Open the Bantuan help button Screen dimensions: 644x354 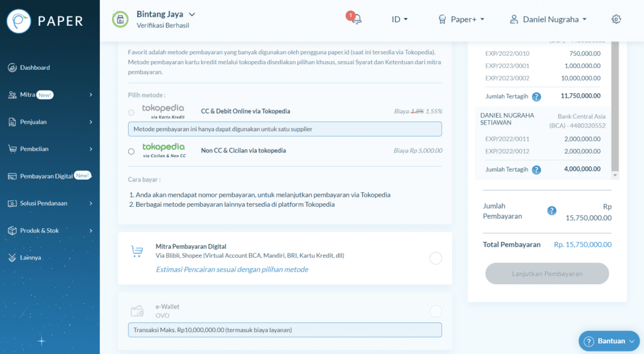click(x=609, y=341)
